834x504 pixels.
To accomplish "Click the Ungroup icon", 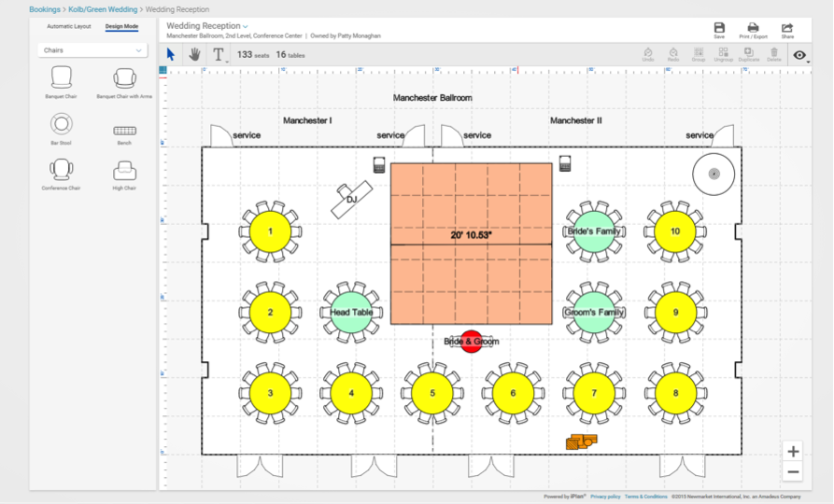I will [724, 54].
